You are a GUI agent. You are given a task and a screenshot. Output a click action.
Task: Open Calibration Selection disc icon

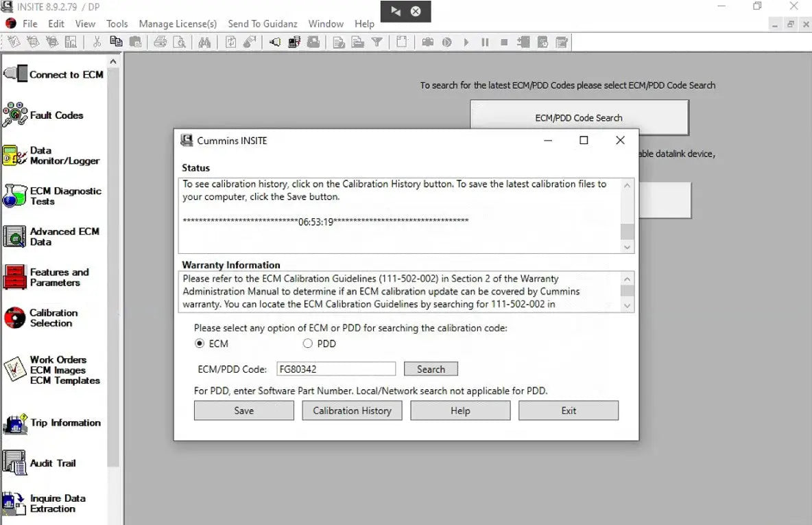tap(15, 318)
